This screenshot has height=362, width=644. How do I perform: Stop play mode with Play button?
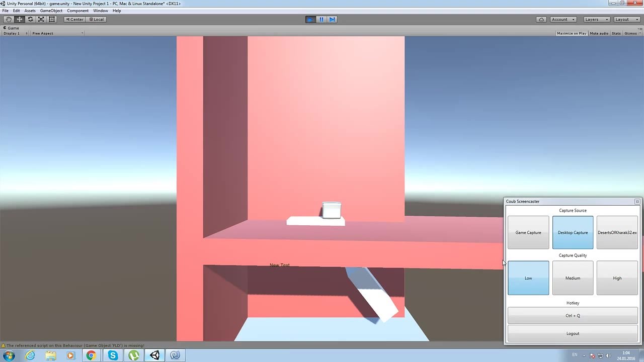(310, 19)
